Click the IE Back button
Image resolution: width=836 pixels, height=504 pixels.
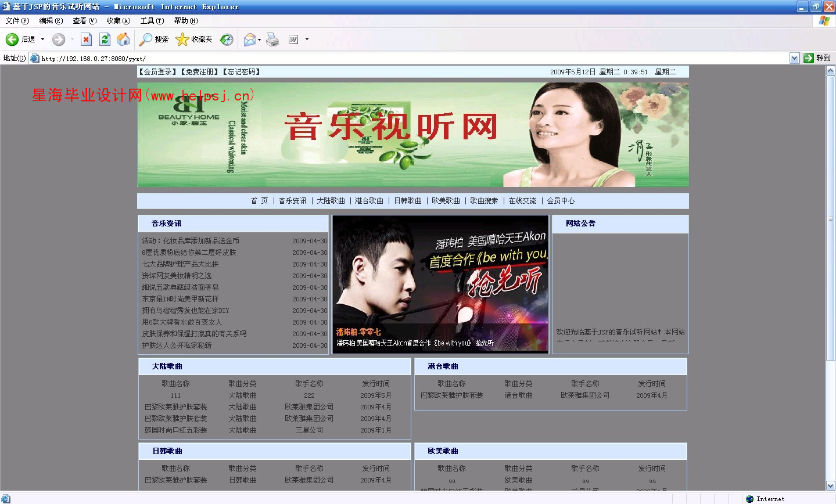point(20,39)
